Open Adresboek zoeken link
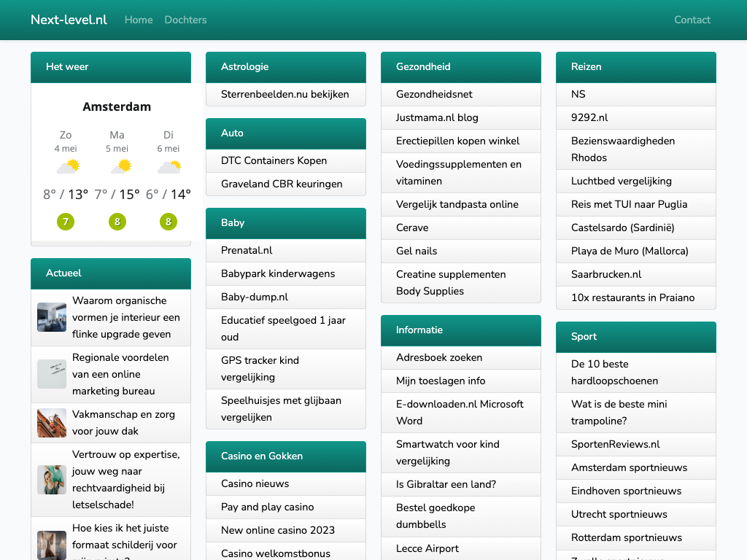Image resolution: width=747 pixels, height=560 pixels. point(438,357)
